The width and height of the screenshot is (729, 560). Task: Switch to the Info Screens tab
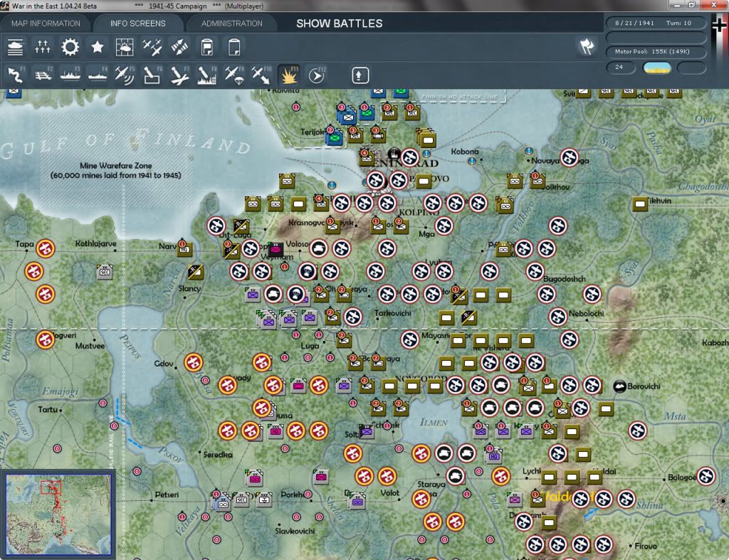(x=137, y=23)
